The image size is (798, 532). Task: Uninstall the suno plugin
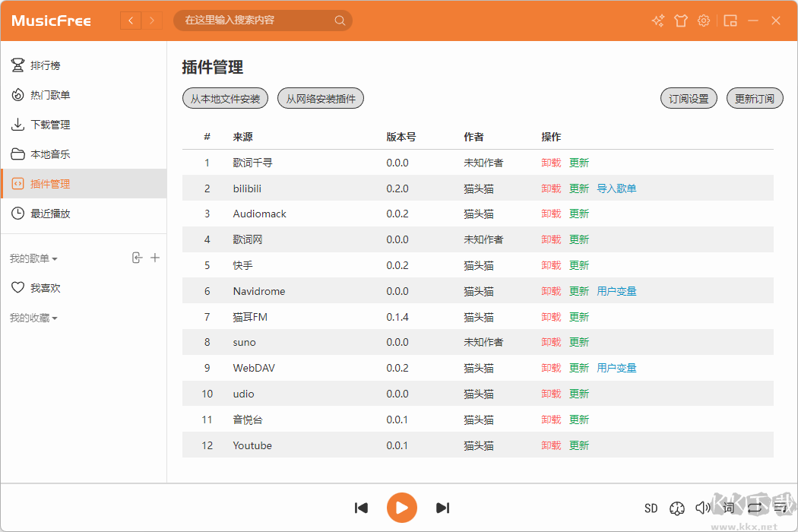click(551, 342)
